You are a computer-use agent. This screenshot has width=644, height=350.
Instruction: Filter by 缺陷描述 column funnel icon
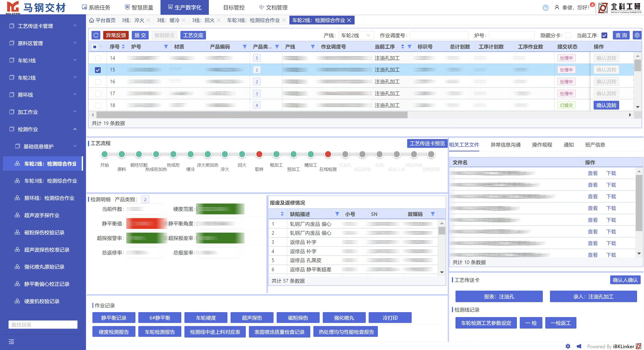[337, 214]
